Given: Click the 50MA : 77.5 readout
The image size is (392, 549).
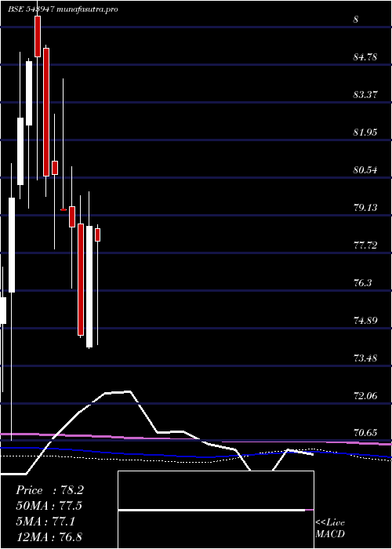Looking at the screenshot, I should [x=49, y=506].
